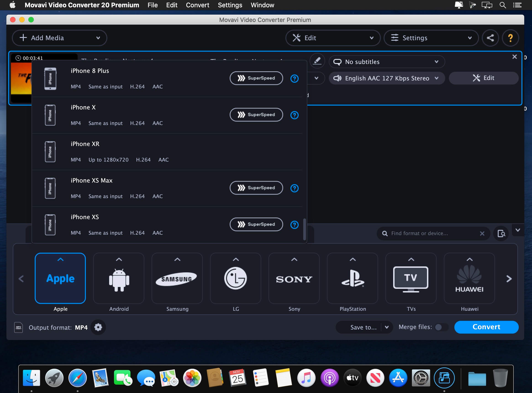
Task: Open the Samsung presets category
Action: click(177, 278)
